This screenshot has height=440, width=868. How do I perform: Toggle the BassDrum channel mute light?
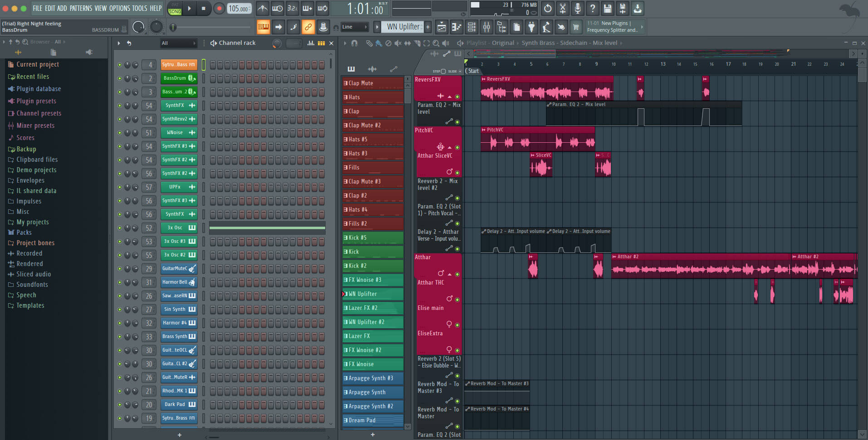[x=120, y=78]
